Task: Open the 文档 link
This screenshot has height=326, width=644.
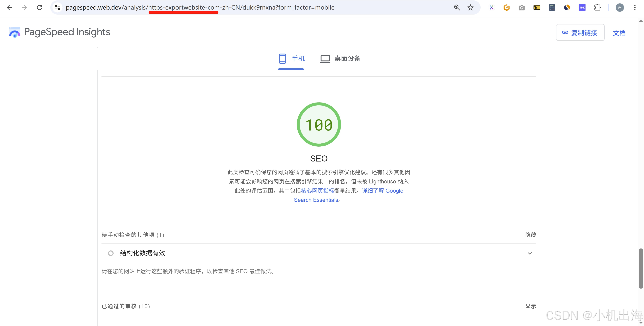Action: 619,33
